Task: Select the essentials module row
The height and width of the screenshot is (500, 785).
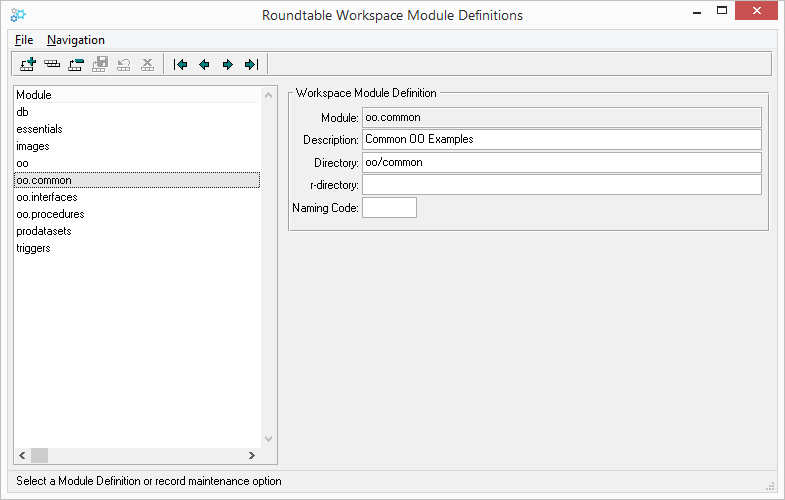Action: 137,129
